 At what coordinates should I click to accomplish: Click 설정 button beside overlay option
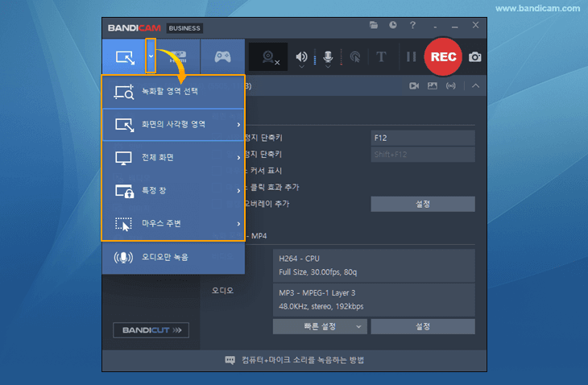[423, 204]
